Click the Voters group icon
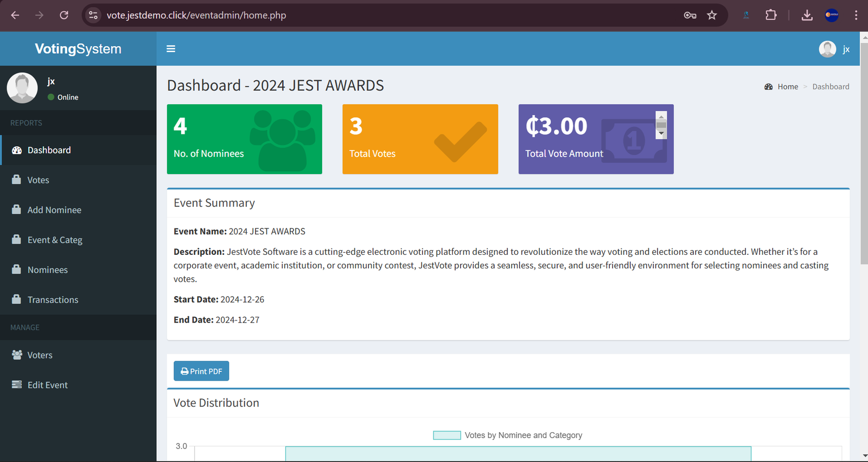This screenshot has width=868, height=462. pyautogui.click(x=17, y=355)
